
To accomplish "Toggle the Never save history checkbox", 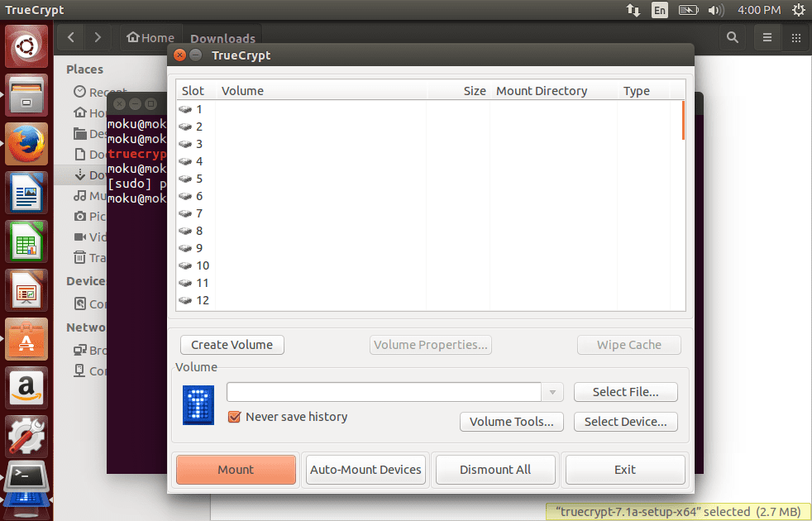I will click(x=234, y=417).
